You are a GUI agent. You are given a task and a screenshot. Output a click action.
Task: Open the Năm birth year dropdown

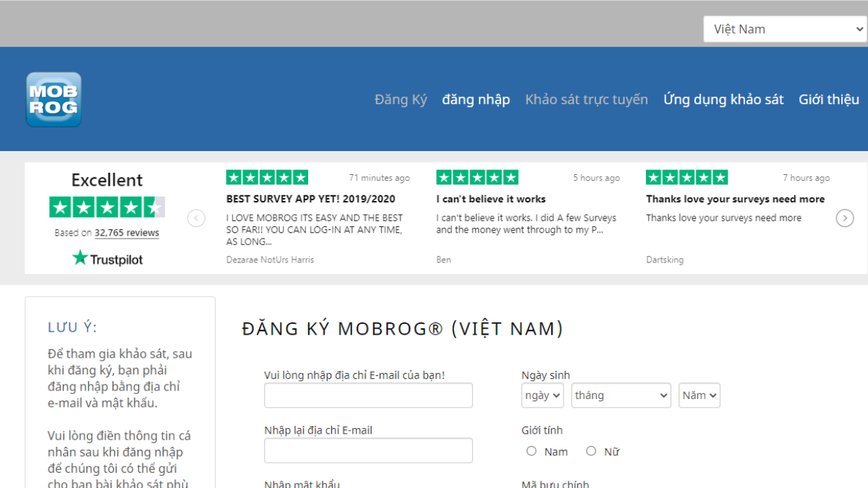699,395
